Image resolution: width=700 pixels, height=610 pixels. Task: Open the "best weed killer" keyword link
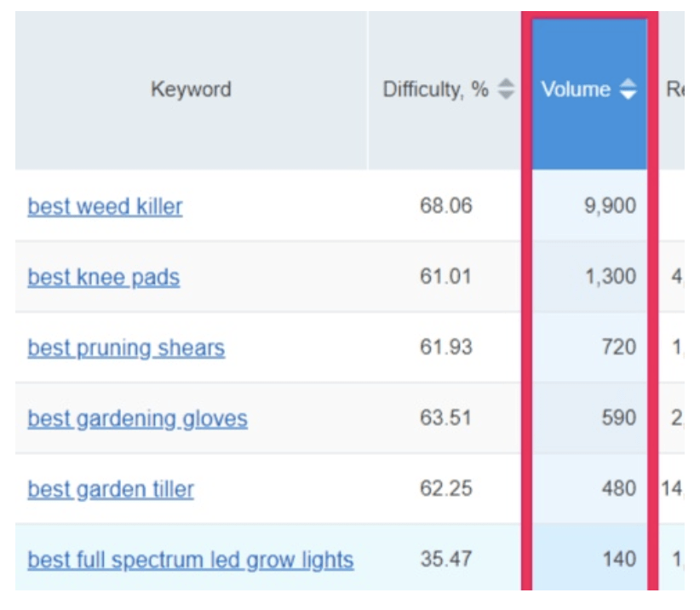tap(105, 206)
